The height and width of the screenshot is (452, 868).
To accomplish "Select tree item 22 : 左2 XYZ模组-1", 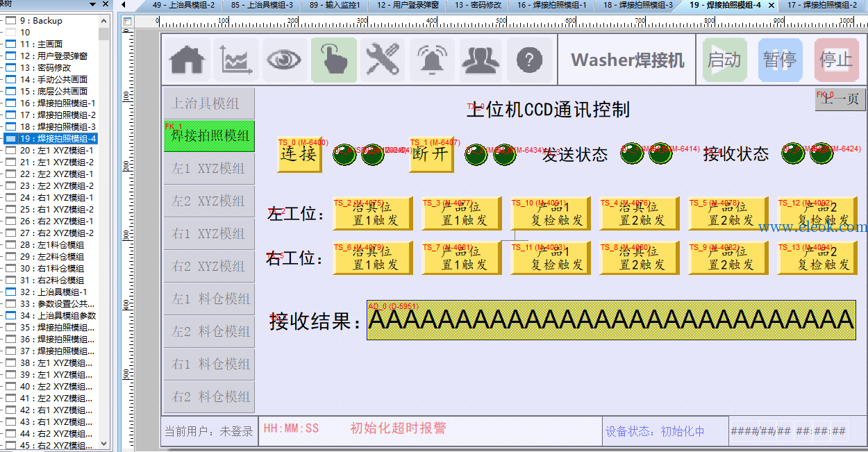I will (x=56, y=174).
